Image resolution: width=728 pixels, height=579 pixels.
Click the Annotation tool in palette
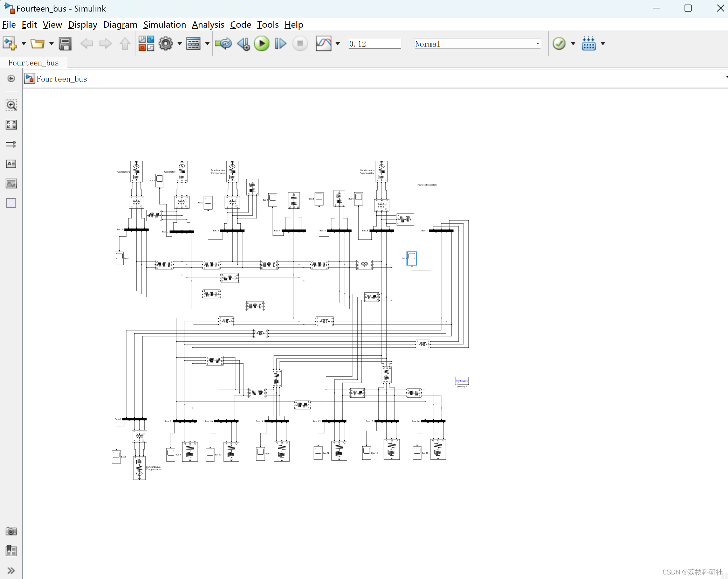click(x=11, y=164)
